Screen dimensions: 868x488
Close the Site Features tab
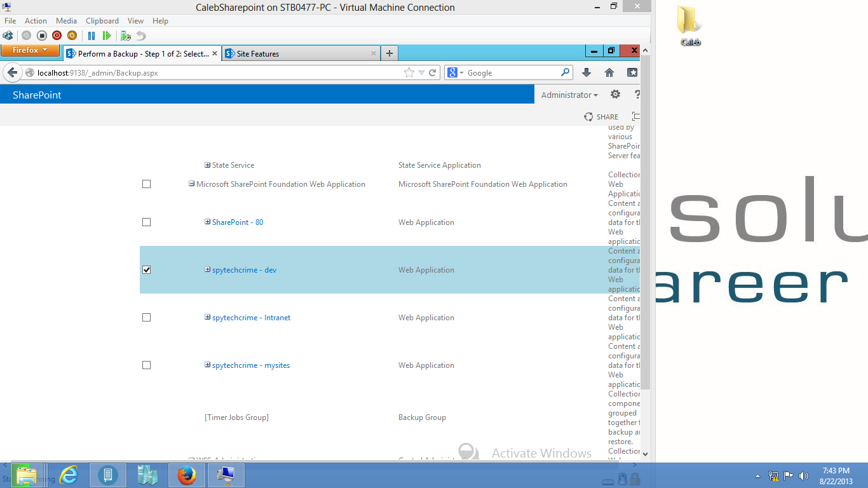coord(374,53)
